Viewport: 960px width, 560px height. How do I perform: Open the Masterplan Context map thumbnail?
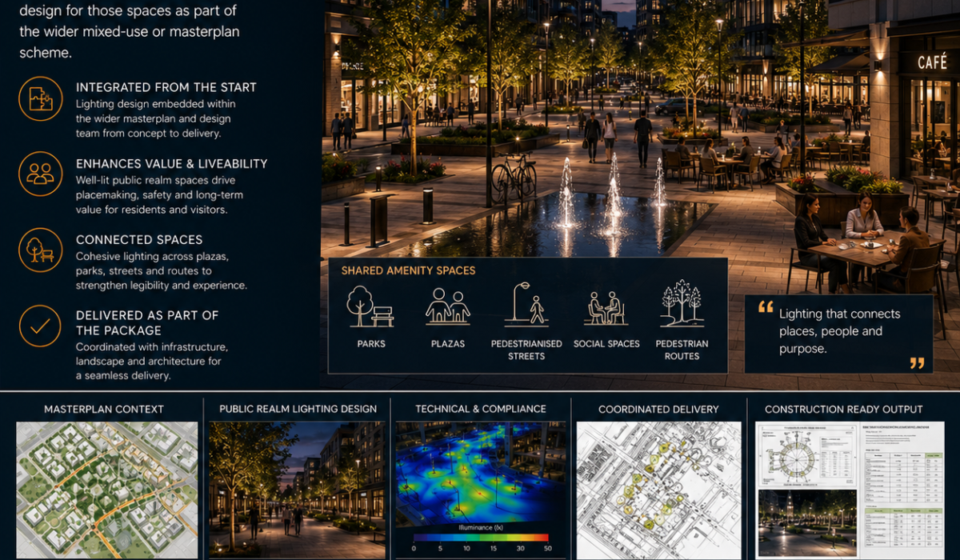click(107, 490)
